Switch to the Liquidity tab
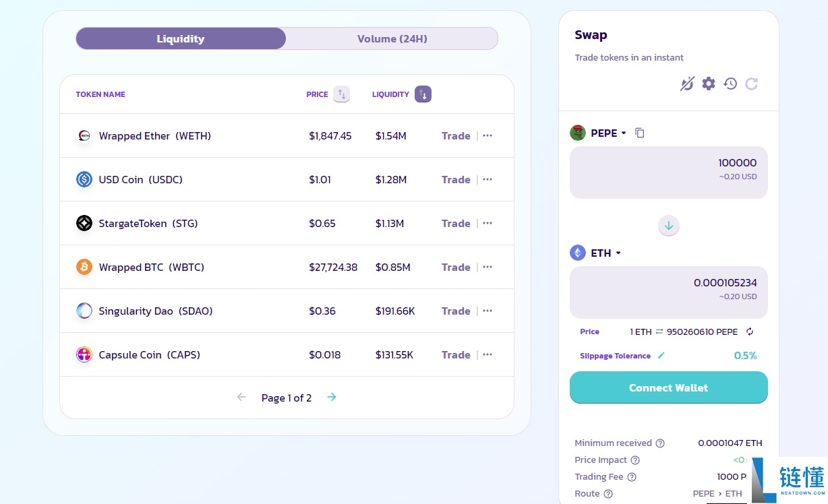Screen dimensions: 828x504 pos(181,38)
